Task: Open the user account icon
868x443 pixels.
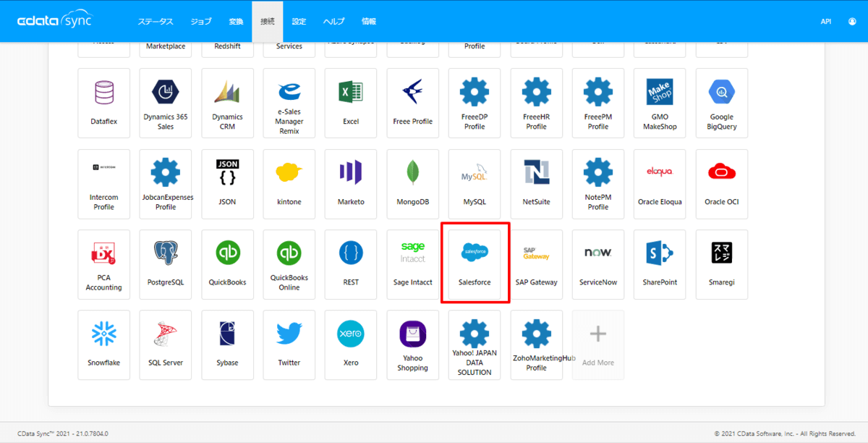Action: tap(852, 22)
